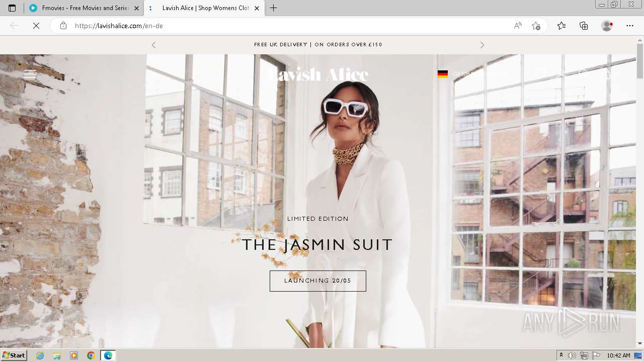The image size is (644, 362).
Task: Select Edge in the taskbar
Action: (x=108, y=355)
